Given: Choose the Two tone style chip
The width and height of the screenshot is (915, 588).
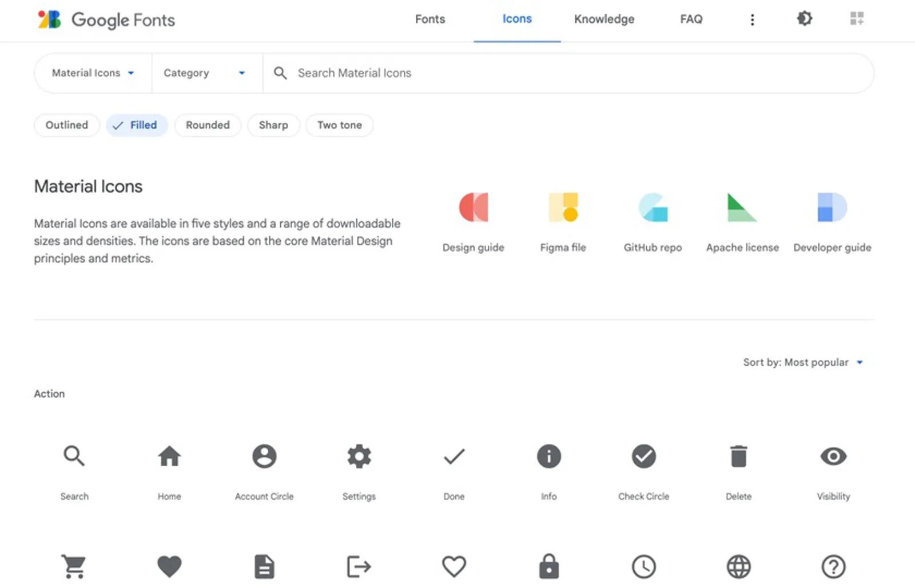Looking at the screenshot, I should [340, 125].
